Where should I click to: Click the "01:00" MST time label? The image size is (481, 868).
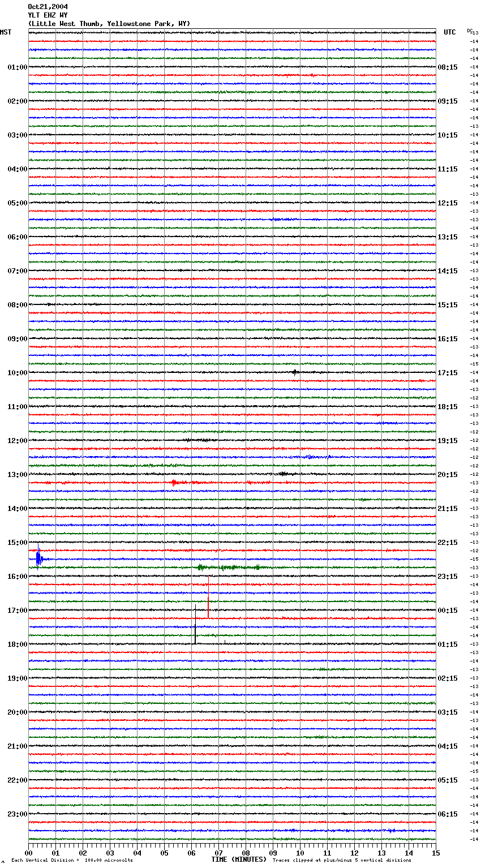(x=18, y=67)
